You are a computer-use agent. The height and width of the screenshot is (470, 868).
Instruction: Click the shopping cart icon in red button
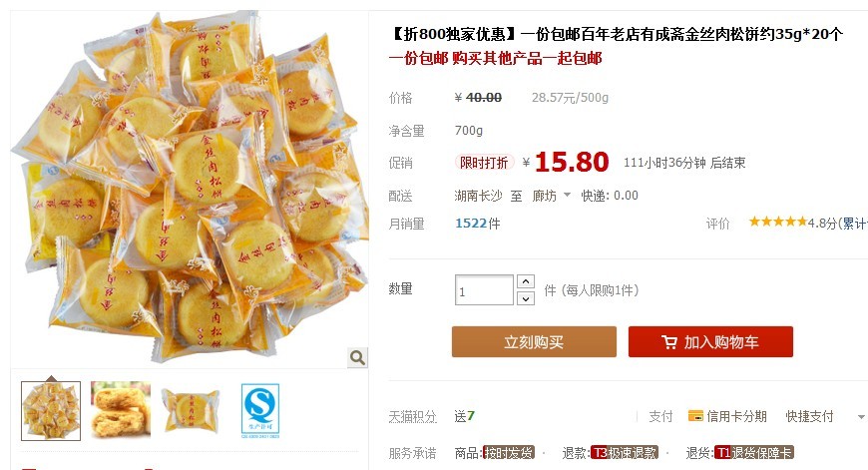(669, 342)
